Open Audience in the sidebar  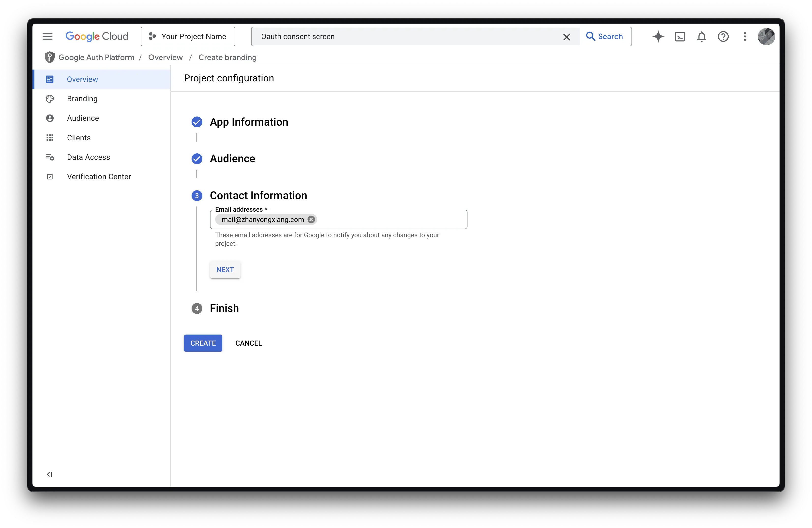(x=102, y=118)
